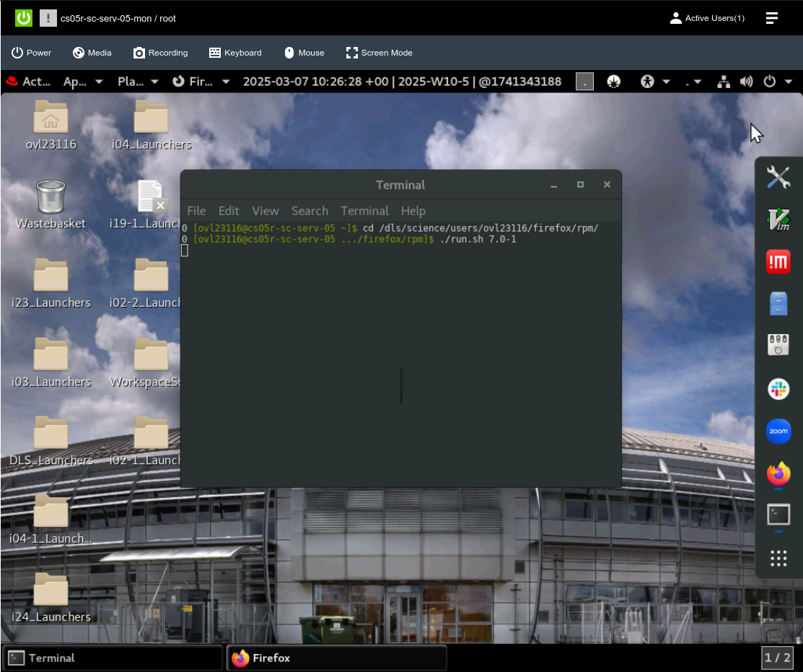Open the Terminal View menu
This screenshot has height=672, width=803.
click(x=266, y=211)
